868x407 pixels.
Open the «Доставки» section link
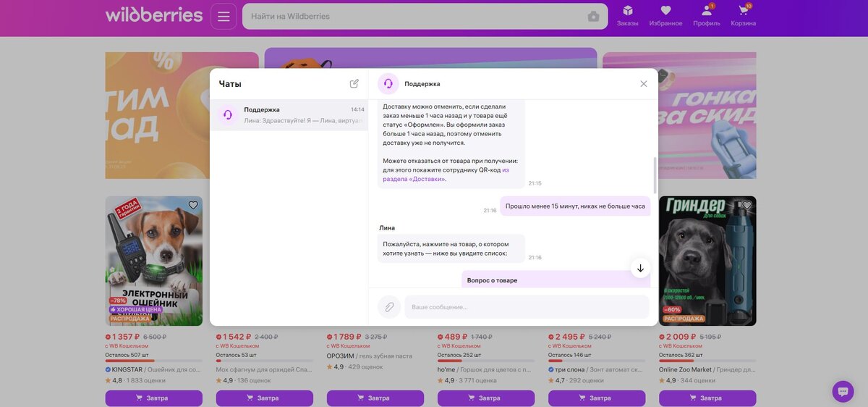[446, 175]
